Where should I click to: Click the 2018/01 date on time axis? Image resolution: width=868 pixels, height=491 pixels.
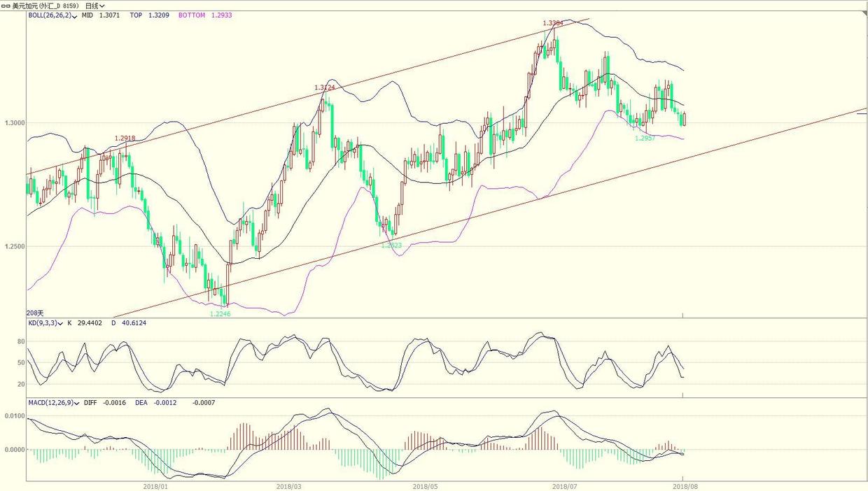[x=155, y=486]
